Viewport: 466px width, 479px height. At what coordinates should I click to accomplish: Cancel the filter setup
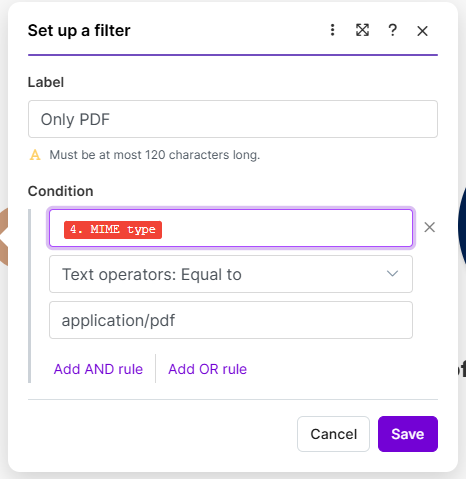click(333, 434)
